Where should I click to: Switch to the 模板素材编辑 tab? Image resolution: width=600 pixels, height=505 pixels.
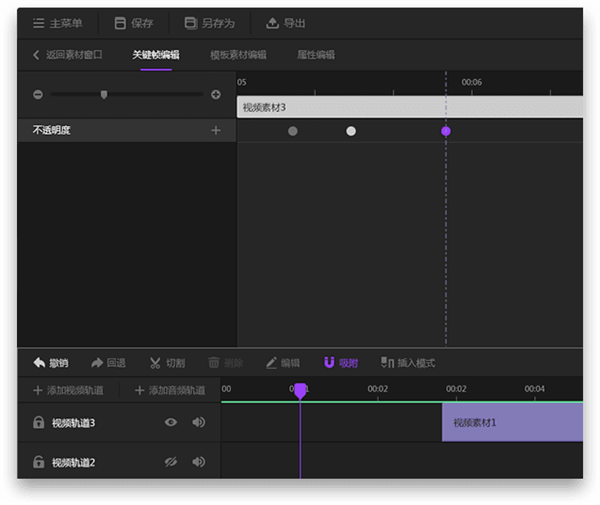[238, 55]
